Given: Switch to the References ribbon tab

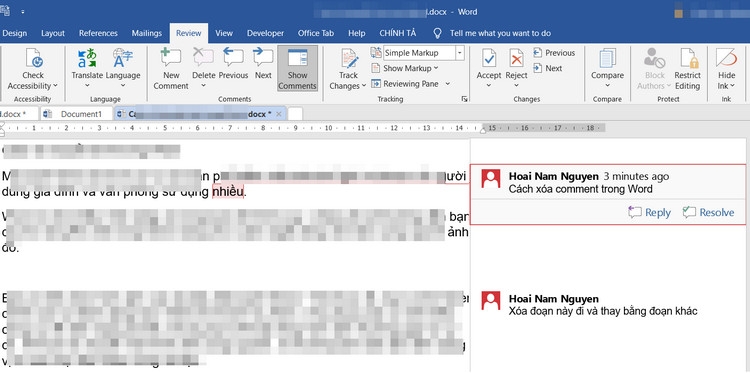Looking at the screenshot, I should tap(98, 33).
